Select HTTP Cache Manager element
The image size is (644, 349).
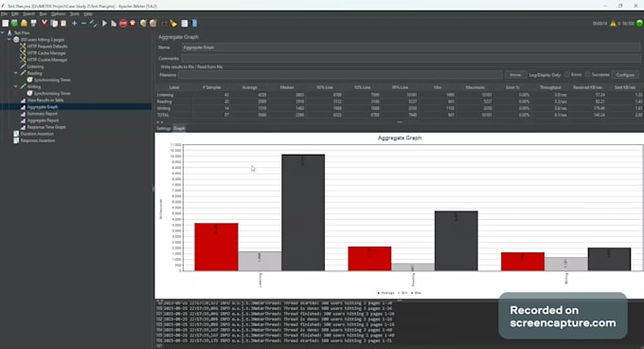(x=46, y=53)
